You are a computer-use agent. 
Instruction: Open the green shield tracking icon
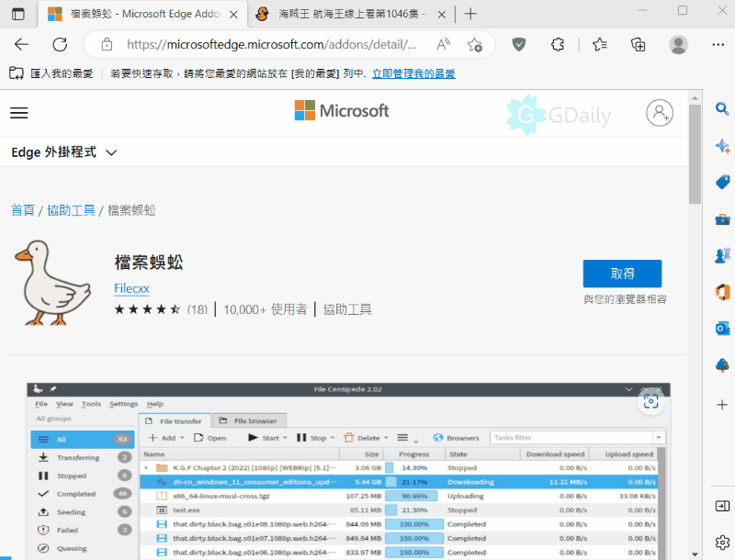point(518,44)
